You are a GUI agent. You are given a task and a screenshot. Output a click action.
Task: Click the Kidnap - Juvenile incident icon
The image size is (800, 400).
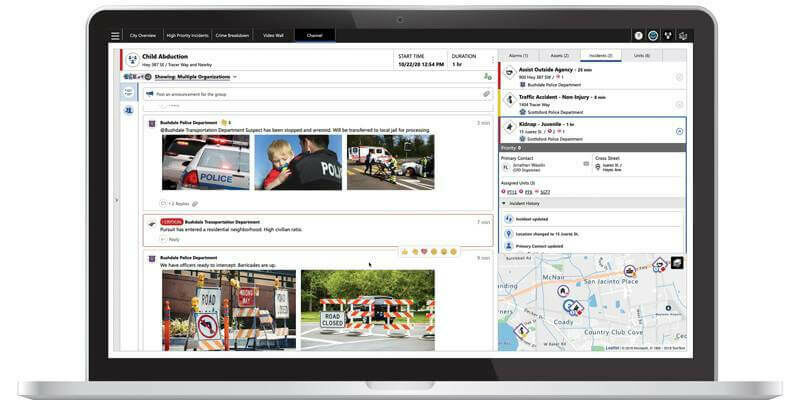[x=510, y=128]
